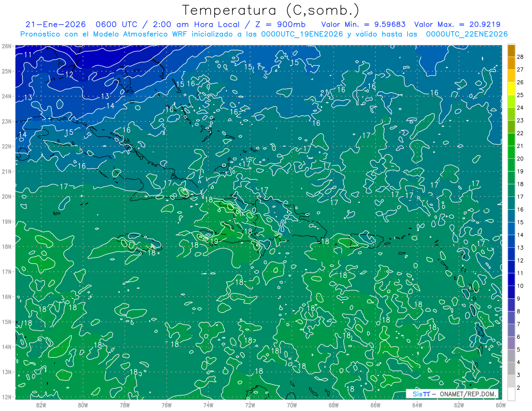Click the color scale value "27"

click(520, 70)
